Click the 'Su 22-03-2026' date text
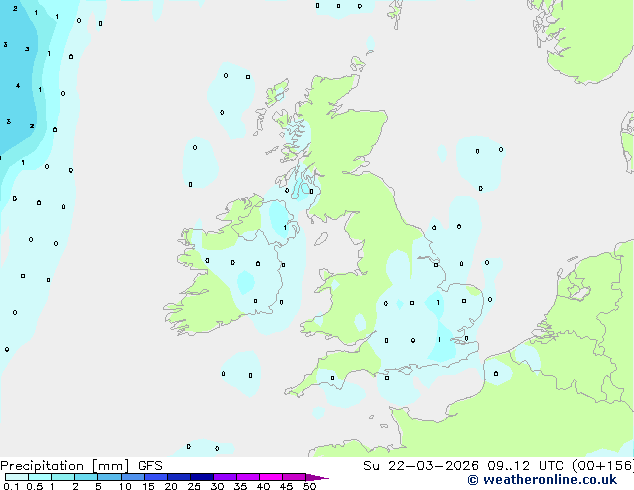Screen dimensions: 634x490 (x=421, y=466)
